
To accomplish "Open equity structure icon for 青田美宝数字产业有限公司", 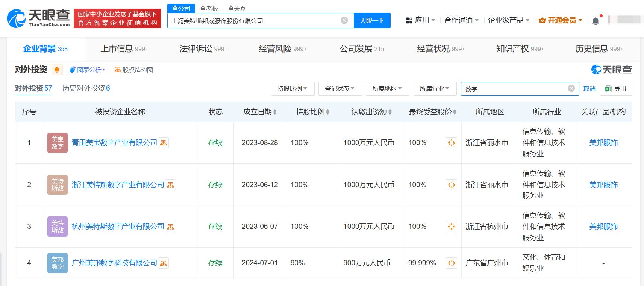I will coord(163,143).
